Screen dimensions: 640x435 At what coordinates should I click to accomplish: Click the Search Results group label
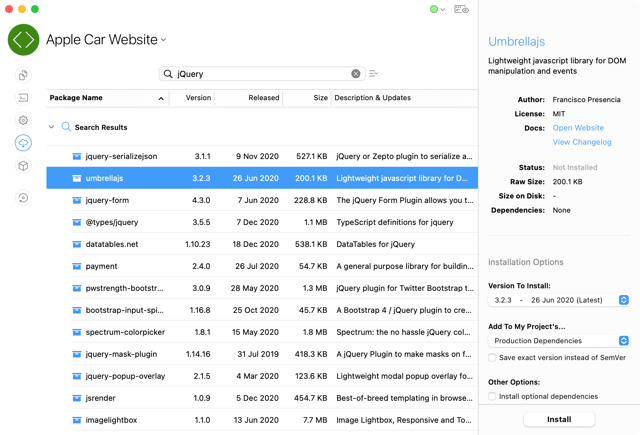101,127
